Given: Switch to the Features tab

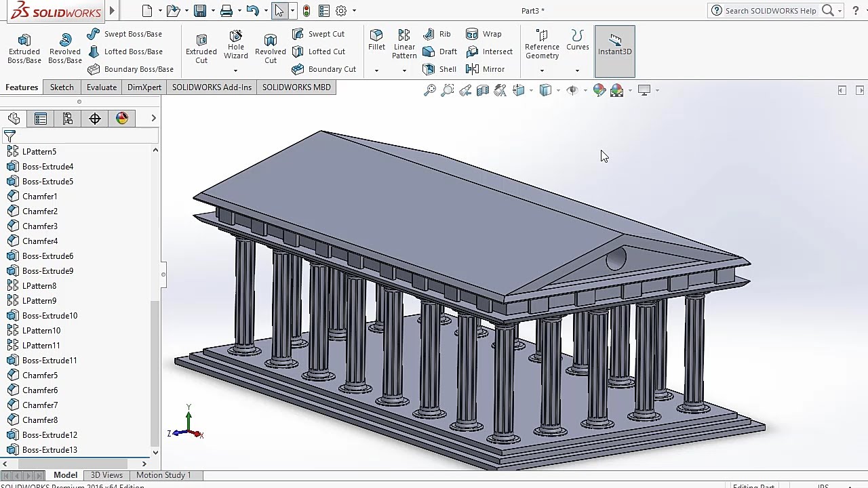Looking at the screenshot, I should click(22, 87).
